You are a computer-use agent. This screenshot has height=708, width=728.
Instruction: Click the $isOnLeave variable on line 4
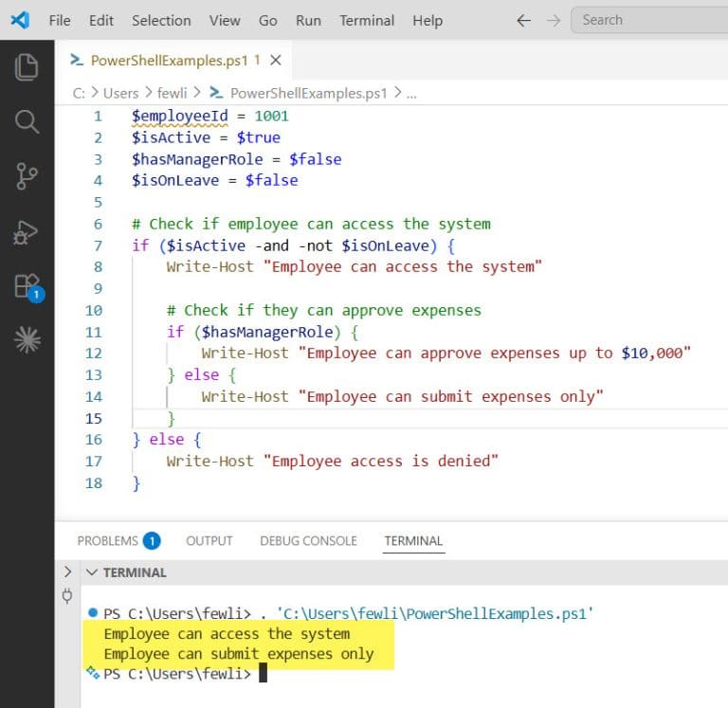click(x=175, y=181)
